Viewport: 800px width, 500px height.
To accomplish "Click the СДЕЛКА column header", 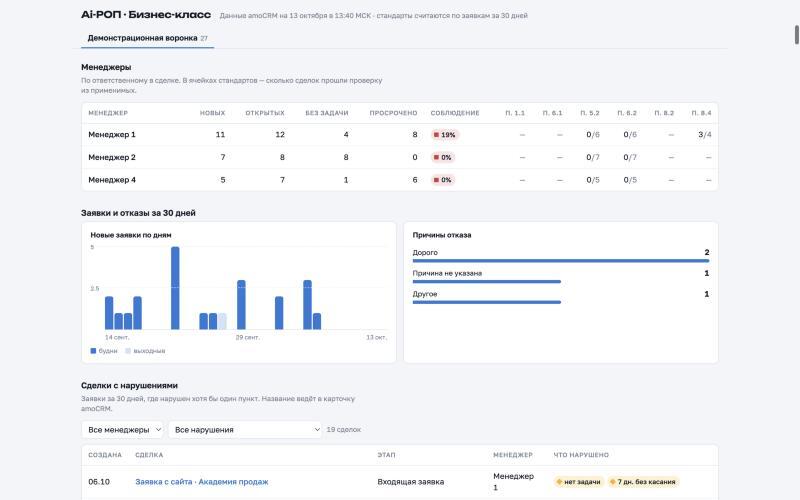I will 149,455.
